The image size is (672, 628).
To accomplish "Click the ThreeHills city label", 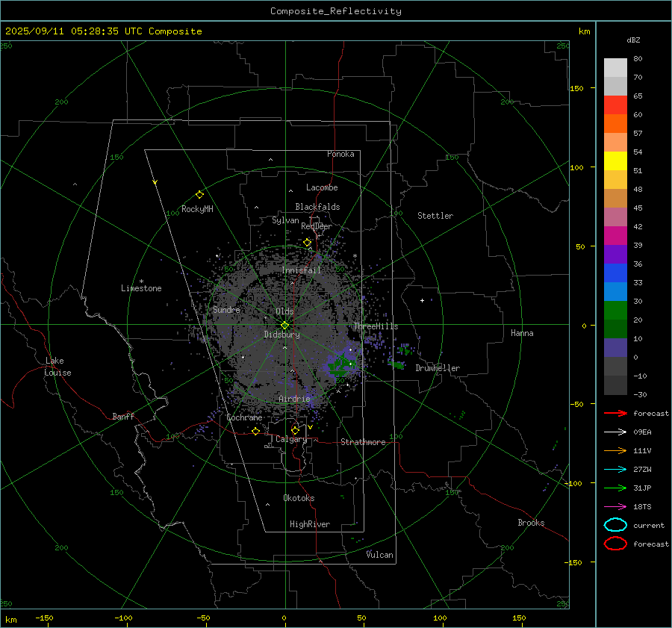I will pyautogui.click(x=376, y=326).
